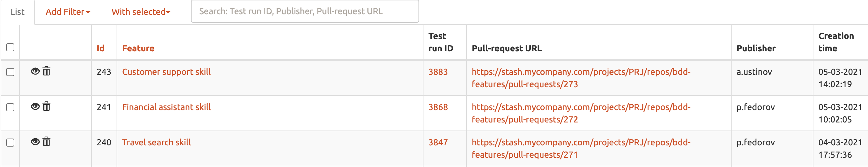Click the Id value 243
Screen dimensions: 868x167
click(104, 72)
